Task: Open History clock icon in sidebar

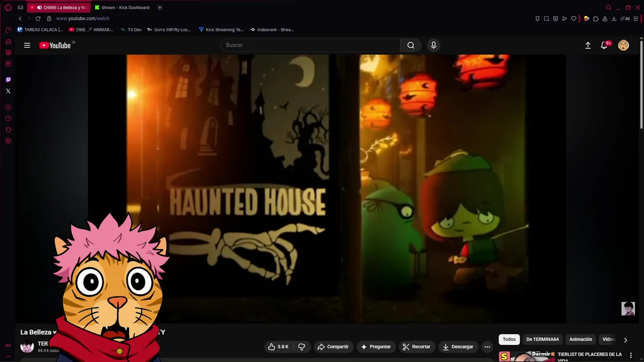Action: click(8, 119)
